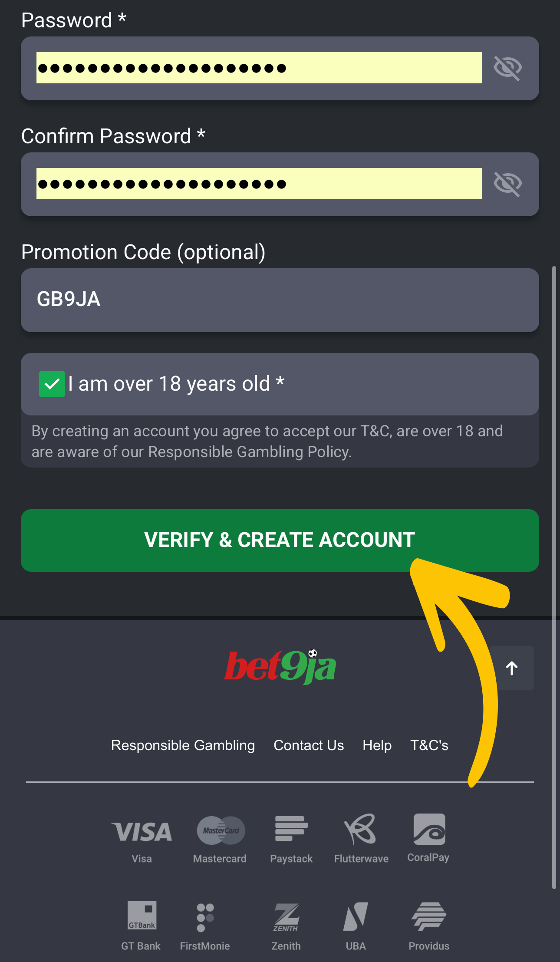The width and height of the screenshot is (560, 962).
Task: Go to the Help footer link
Action: point(377,745)
